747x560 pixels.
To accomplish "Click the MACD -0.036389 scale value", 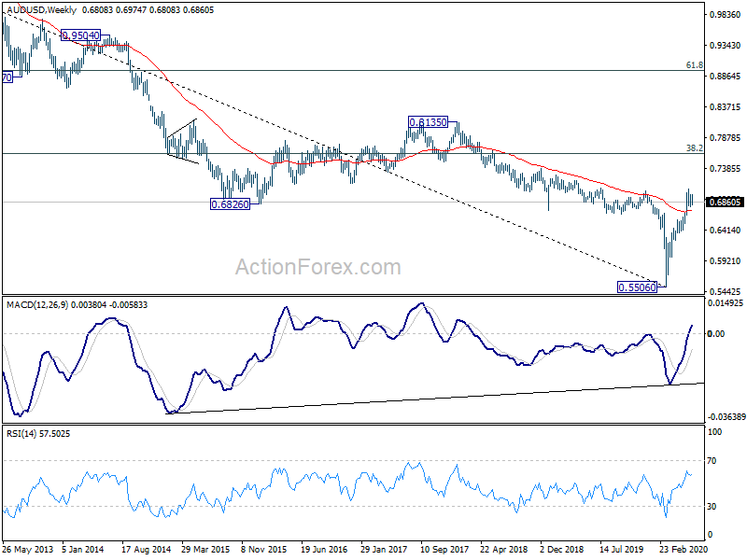I will coord(726,416).
